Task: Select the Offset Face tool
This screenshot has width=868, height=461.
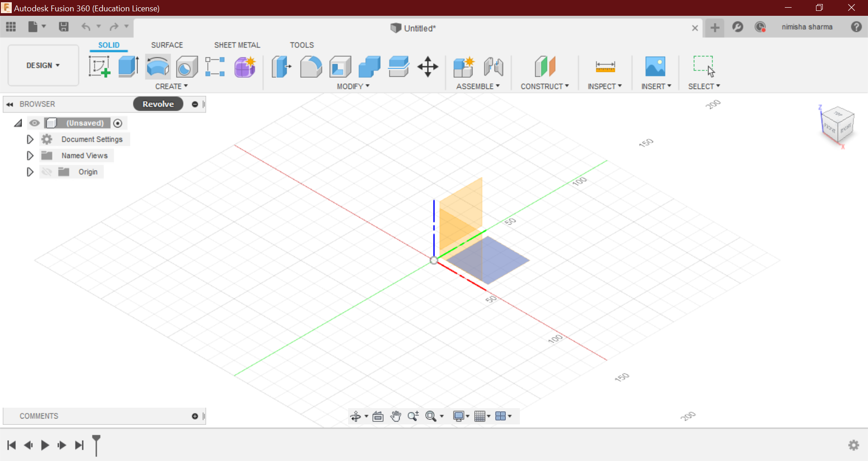Action: point(399,66)
